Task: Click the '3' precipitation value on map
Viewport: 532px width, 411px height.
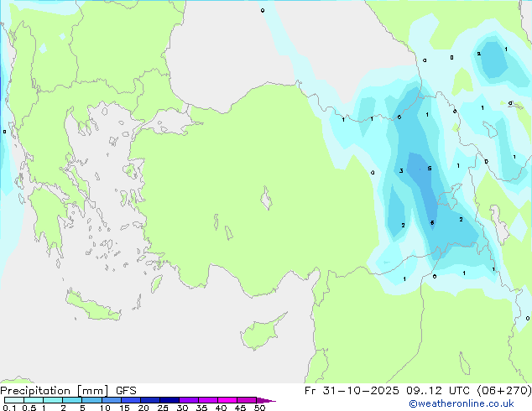Action: click(401, 170)
